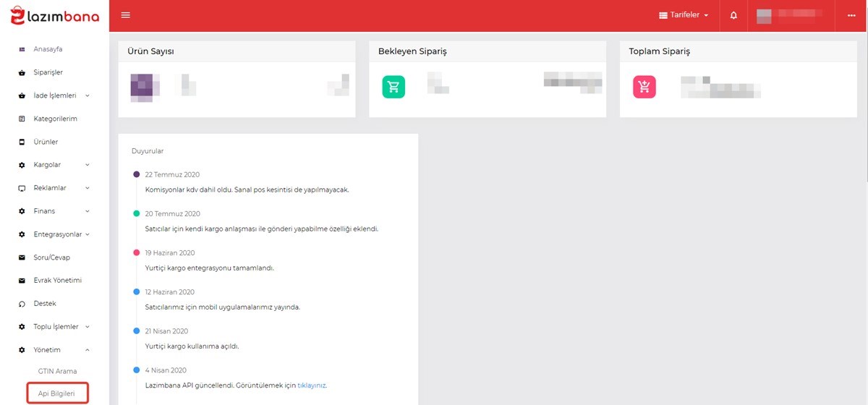868x405 pixels.
Task: Toggle the hamburger sidebar menu
Action: pos(126,15)
